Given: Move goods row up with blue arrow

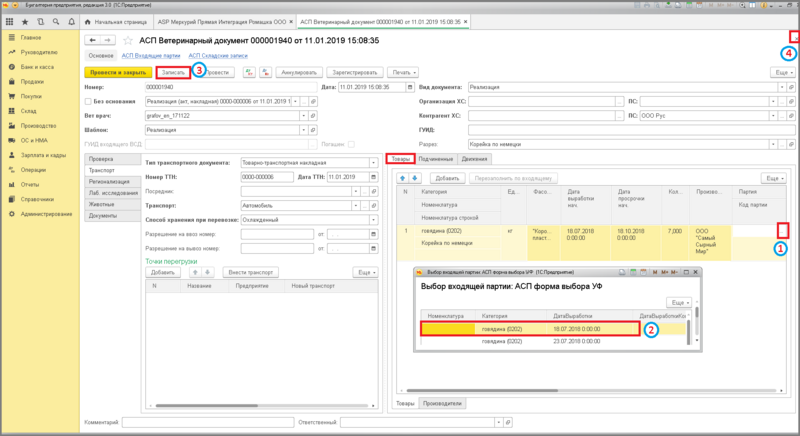Looking at the screenshot, I should (403, 178).
